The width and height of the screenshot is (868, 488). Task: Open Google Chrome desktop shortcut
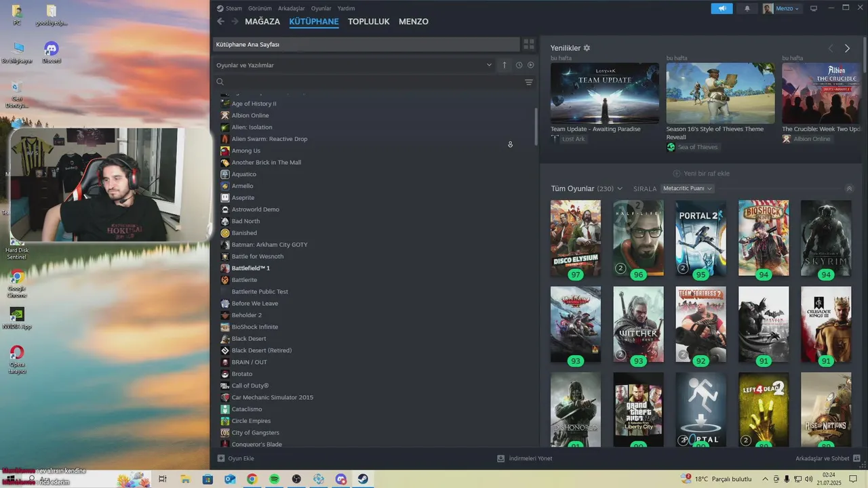pos(17,283)
